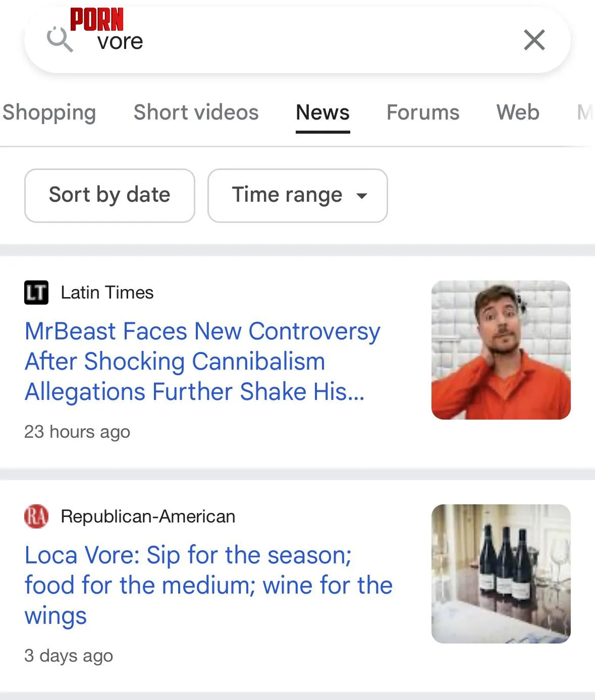Viewport: 595px width, 700px height.
Task: Open the Web results tab
Action: pos(518,112)
